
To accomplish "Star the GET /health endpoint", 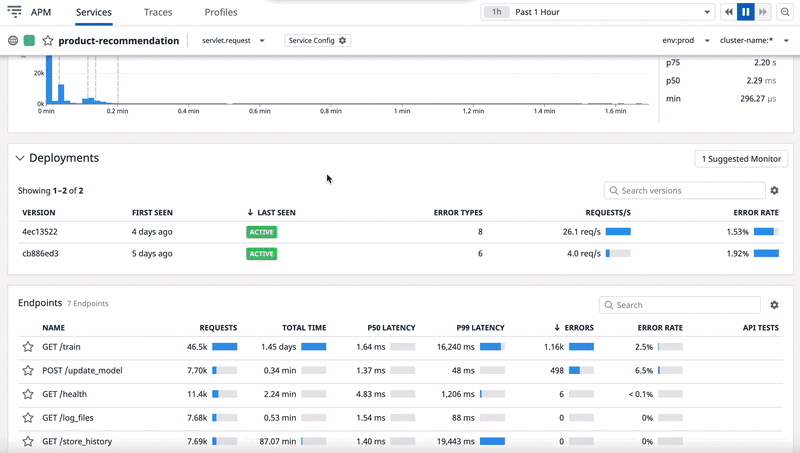I will [28, 394].
